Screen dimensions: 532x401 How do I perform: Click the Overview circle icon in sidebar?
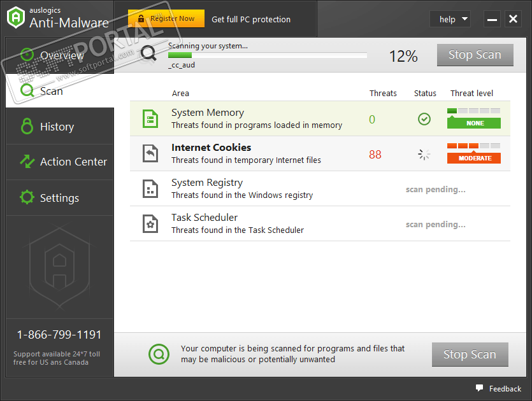(x=27, y=55)
